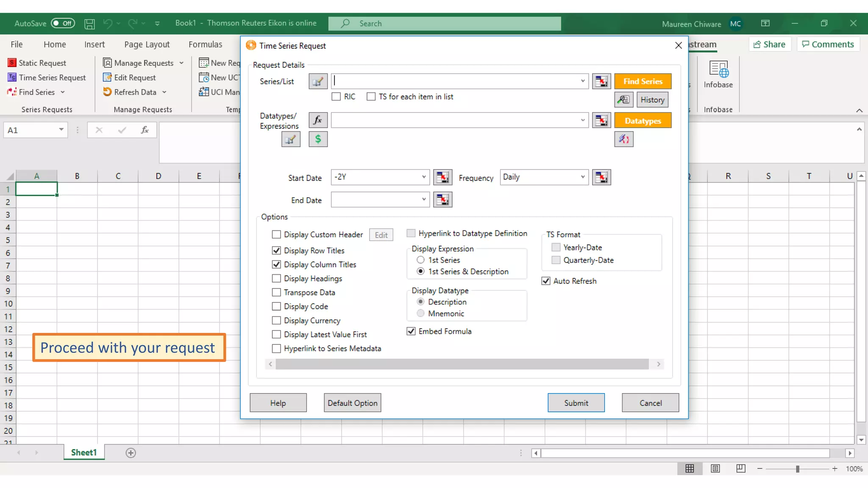Adjust the zoom slider in status bar
868x488 pixels.
point(797,469)
